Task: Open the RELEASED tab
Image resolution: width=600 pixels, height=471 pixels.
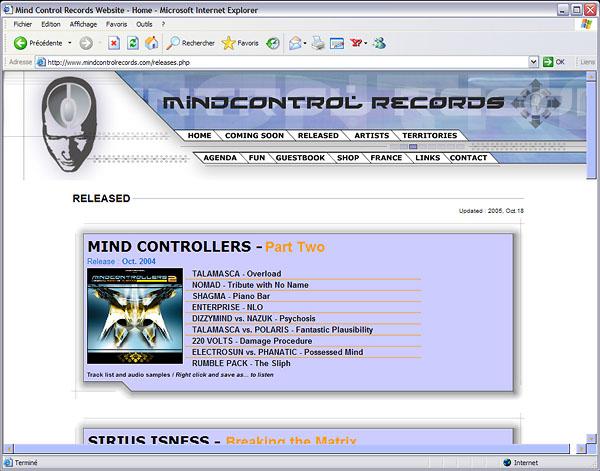Action: tap(318, 135)
